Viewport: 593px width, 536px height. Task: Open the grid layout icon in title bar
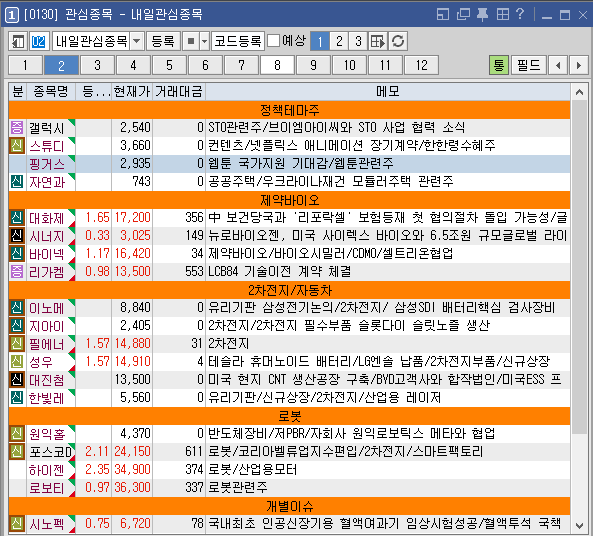[x=503, y=14]
